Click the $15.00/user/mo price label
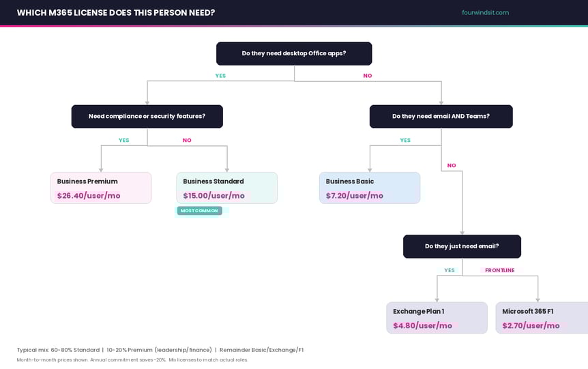Image resolution: width=588 pixels, height=369 pixels. tap(214, 196)
